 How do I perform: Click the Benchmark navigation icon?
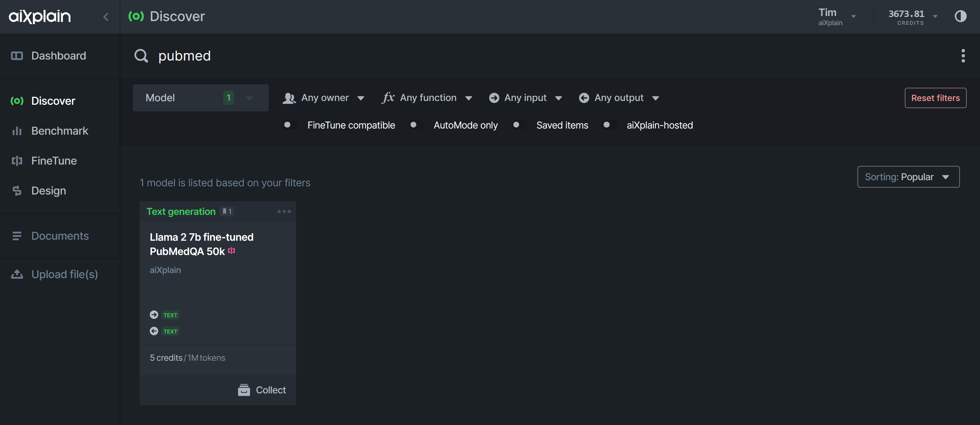(x=17, y=130)
